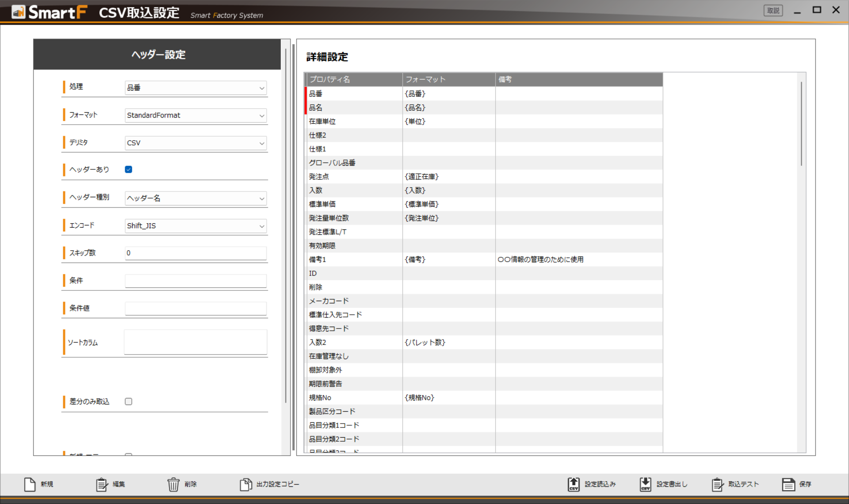Click the 新規 (New) document icon
Viewport: 849px width, 504px height.
(30, 485)
